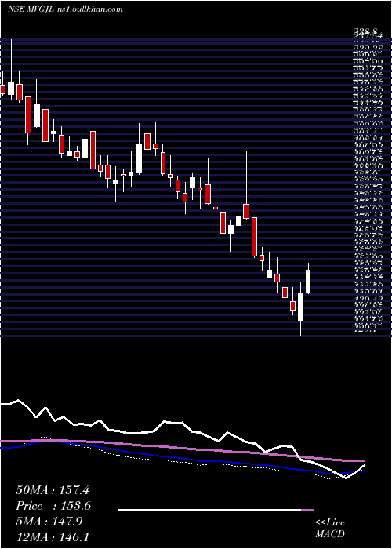This screenshot has height=549, width=392.
Task: Click the last white candlestick on the right
Action: click(308, 282)
